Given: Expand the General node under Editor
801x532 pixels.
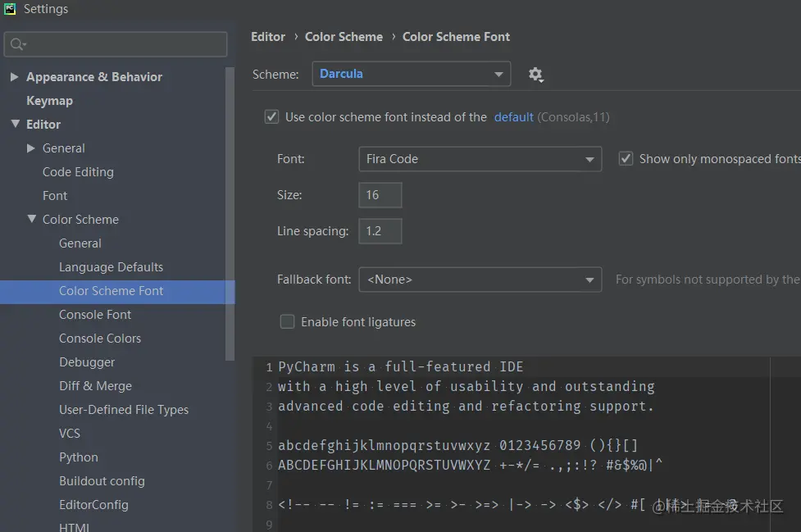Looking at the screenshot, I should click(31, 148).
